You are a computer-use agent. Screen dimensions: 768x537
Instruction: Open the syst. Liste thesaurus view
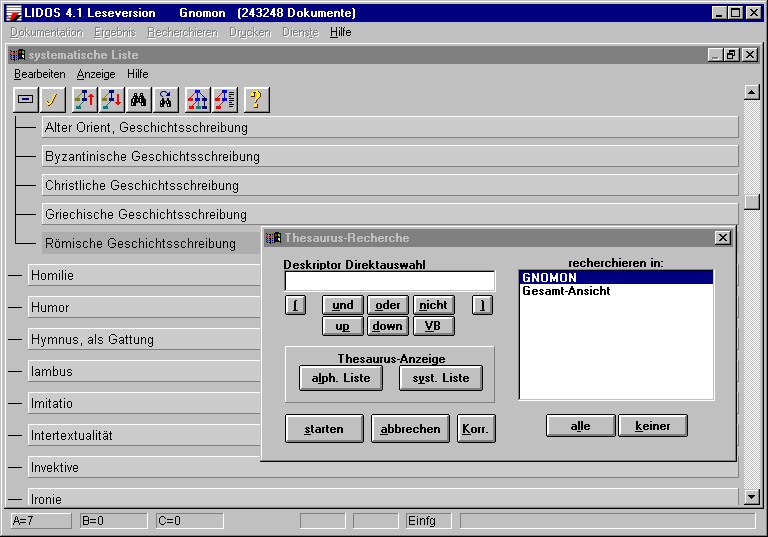tap(441, 378)
